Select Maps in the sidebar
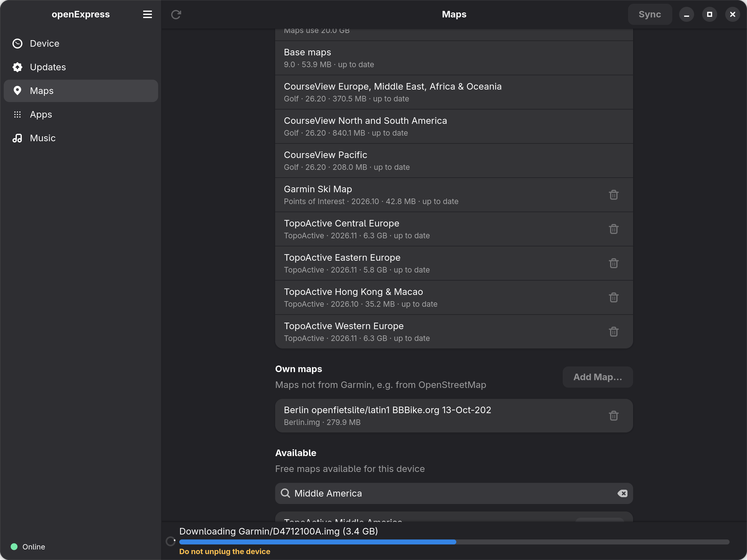 (x=81, y=91)
